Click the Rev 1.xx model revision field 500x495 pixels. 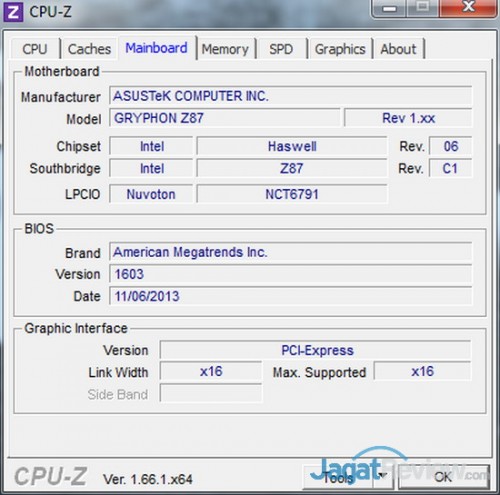[408, 118]
